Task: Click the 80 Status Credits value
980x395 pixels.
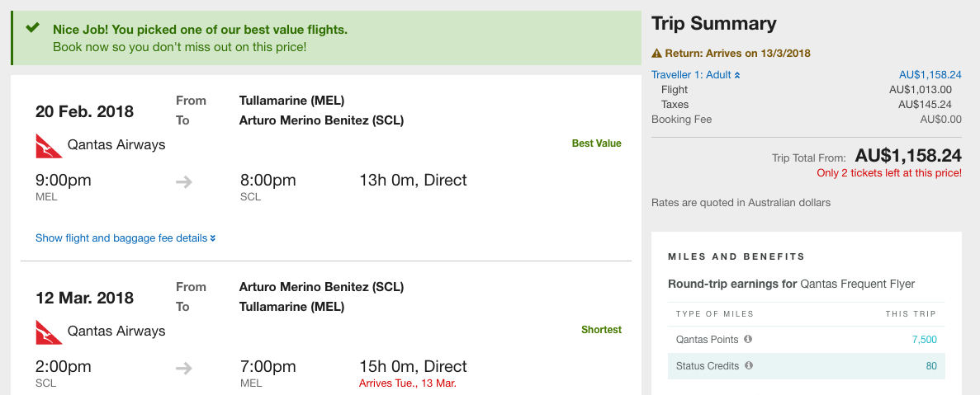Action: 931,365
